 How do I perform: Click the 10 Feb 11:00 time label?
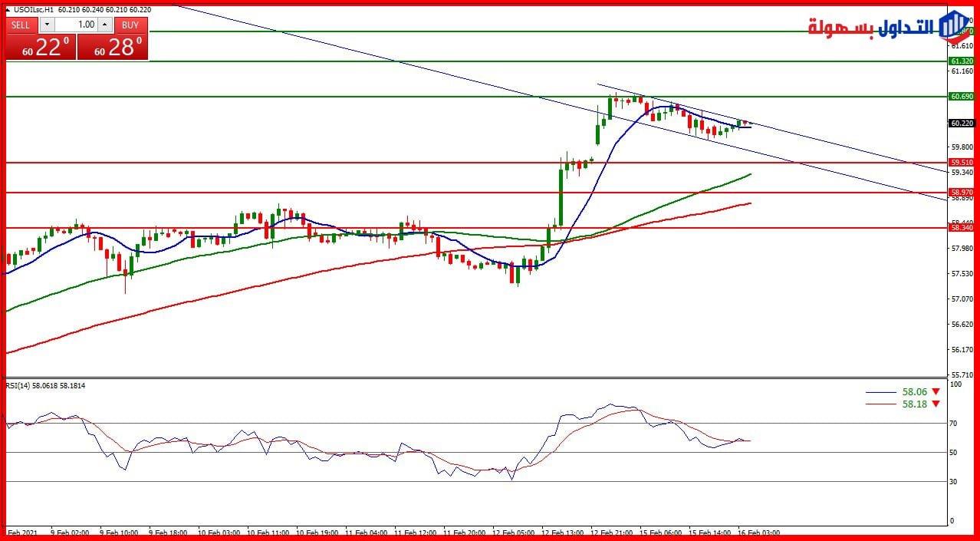point(268,532)
